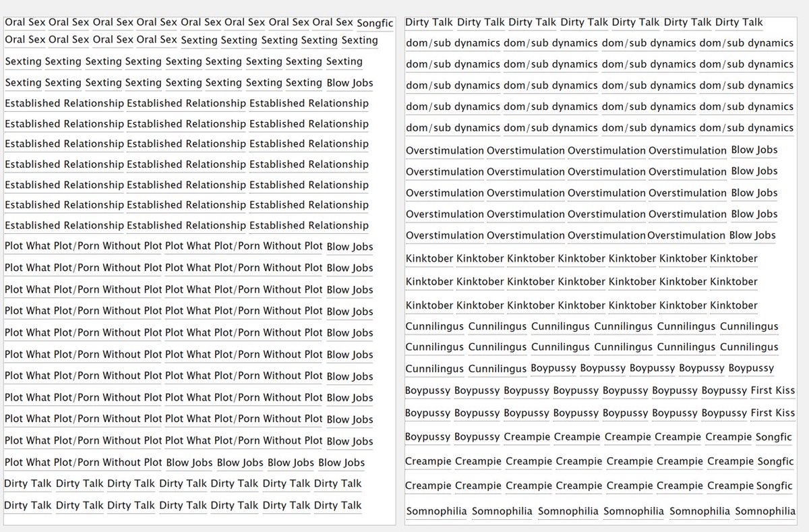This screenshot has width=809, height=532.
Task: Open the last Songfic tag in right panel
Action: point(774,485)
